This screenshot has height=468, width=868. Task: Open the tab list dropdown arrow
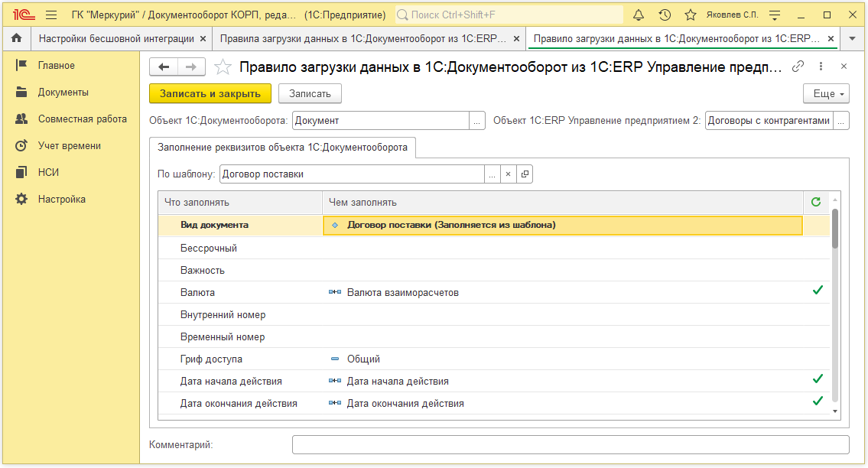853,38
